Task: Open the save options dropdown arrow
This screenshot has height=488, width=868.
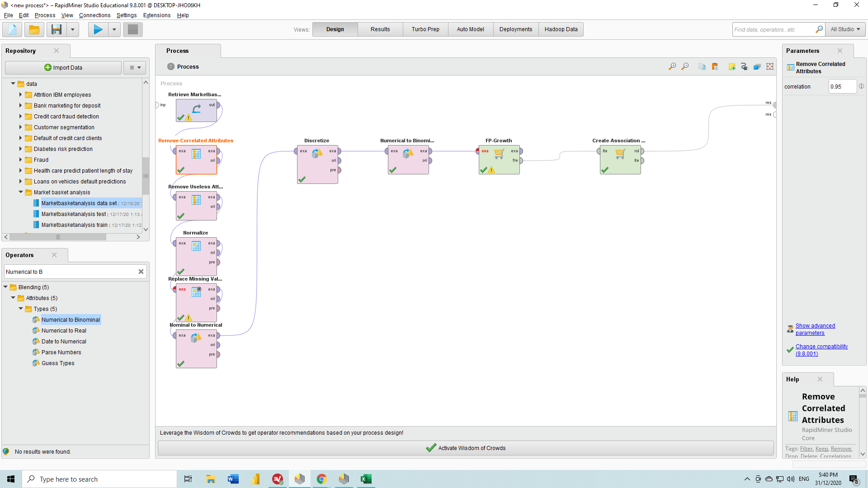Action: 72,30
